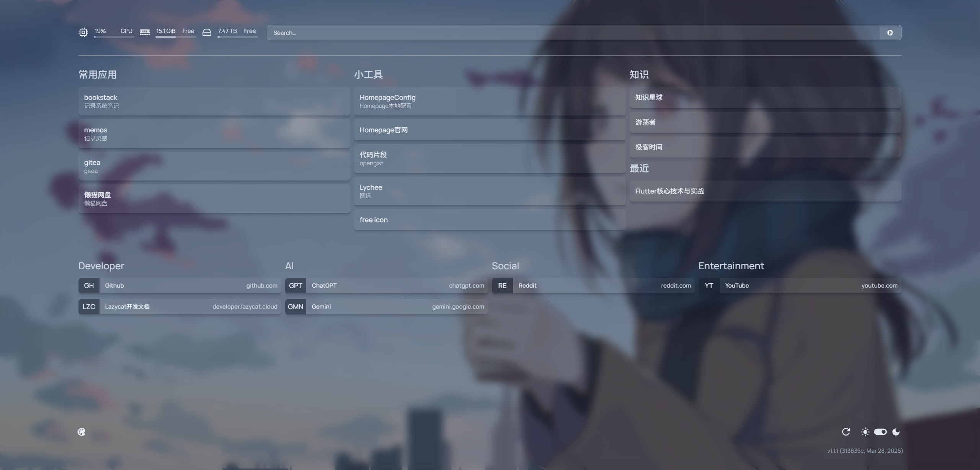Click the moon dark-mode icon
The width and height of the screenshot is (980, 470).
tap(896, 432)
